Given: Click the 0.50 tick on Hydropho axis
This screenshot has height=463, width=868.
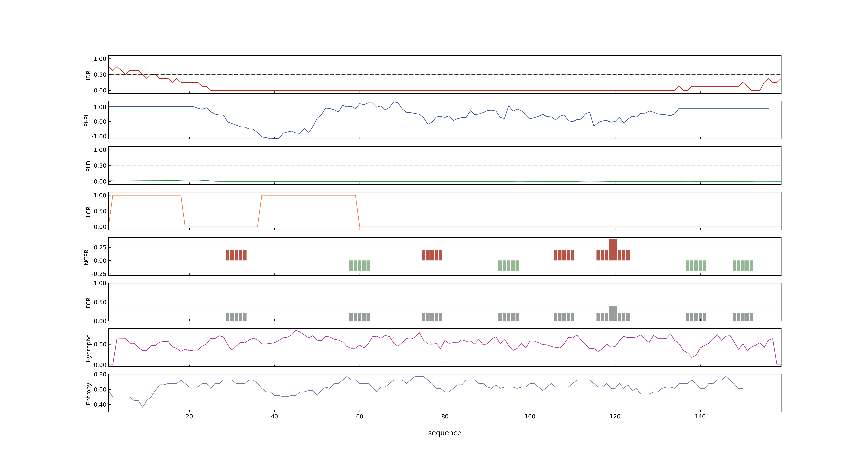Looking at the screenshot, I should coord(100,344).
